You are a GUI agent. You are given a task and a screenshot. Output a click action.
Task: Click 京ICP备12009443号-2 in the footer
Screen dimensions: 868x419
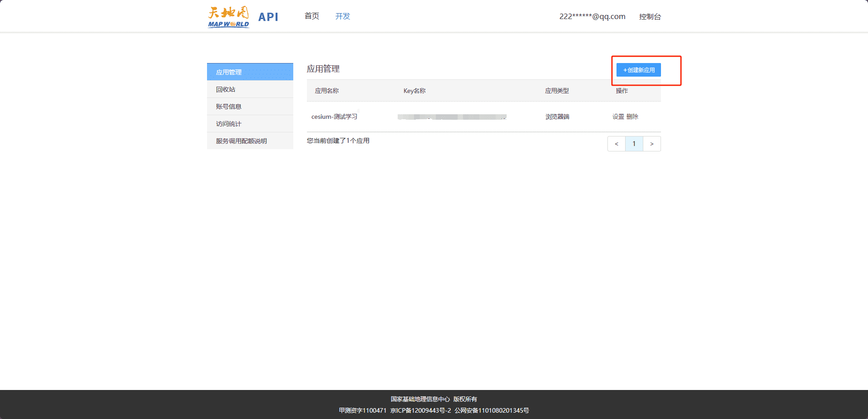click(420, 410)
